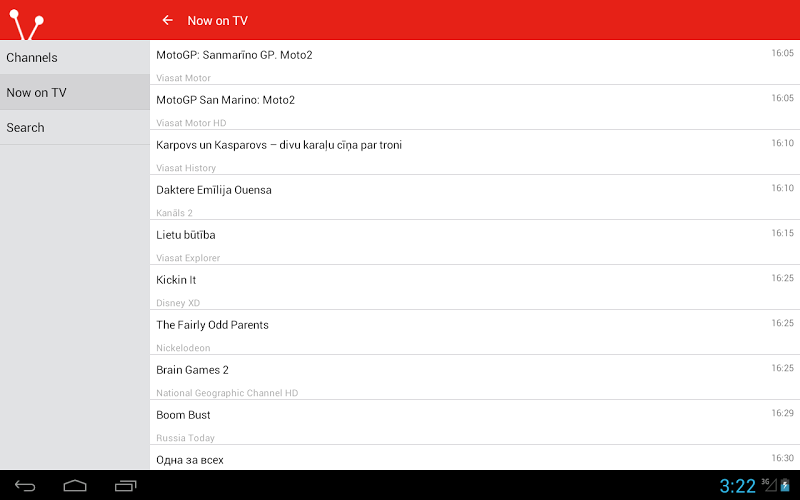Tap the Viasat Explorer channel label

(x=188, y=258)
